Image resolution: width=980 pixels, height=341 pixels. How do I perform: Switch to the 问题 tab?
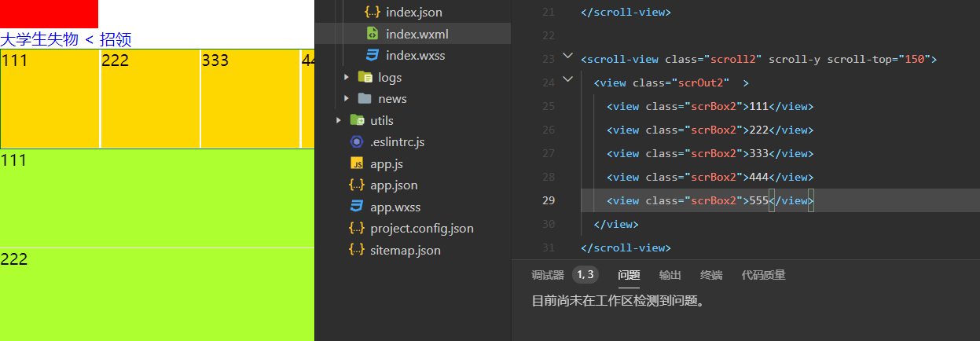[x=629, y=275]
